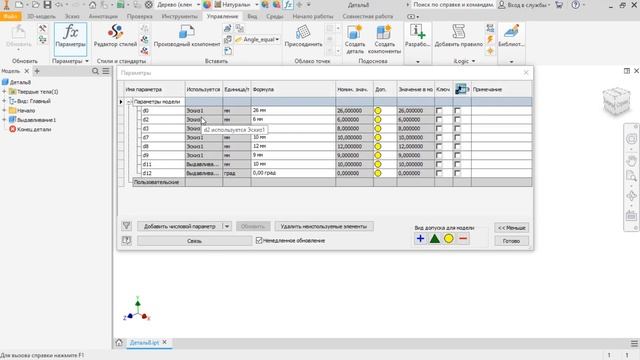Screen dimensions: 640x360
Task: Click the home icon on document tab bar
Action: pyautogui.click(x=119, y=342)
